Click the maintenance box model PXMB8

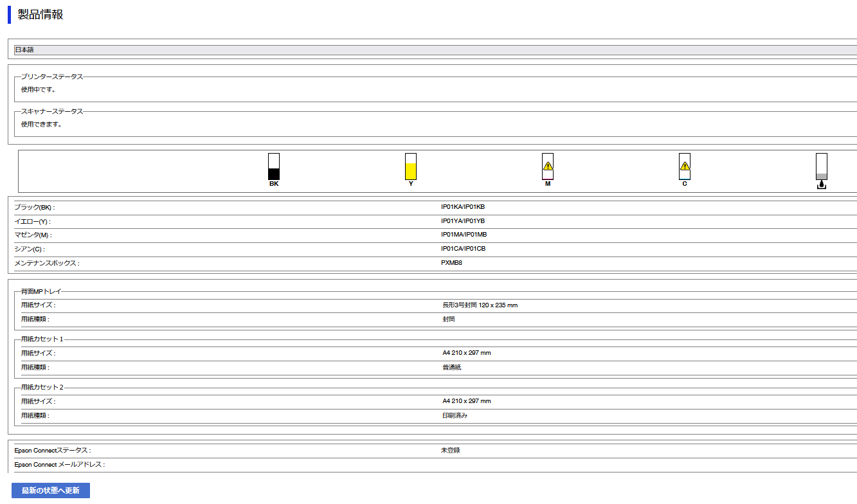[451, 263]
